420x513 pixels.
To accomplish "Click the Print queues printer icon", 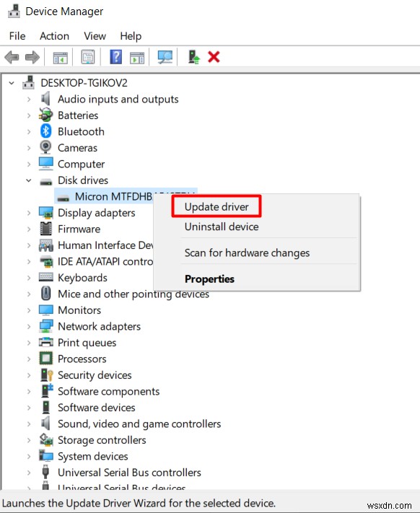I will click(x=45, y=342).
